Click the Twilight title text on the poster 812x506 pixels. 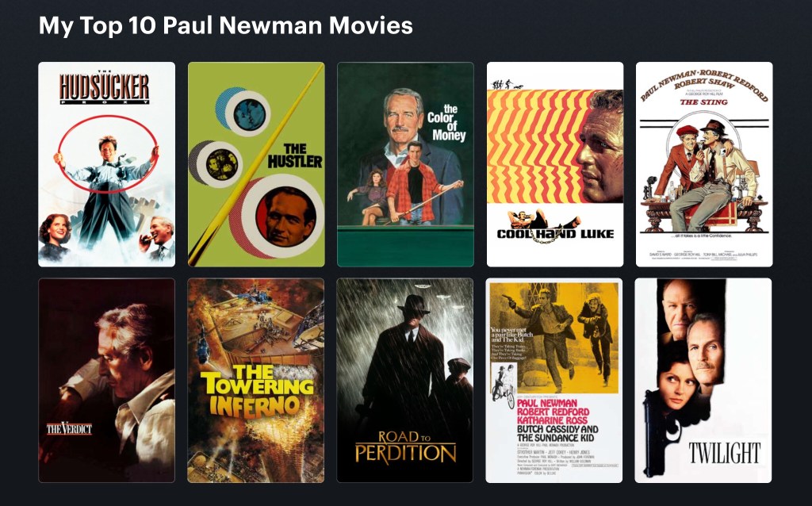(725, 453)
